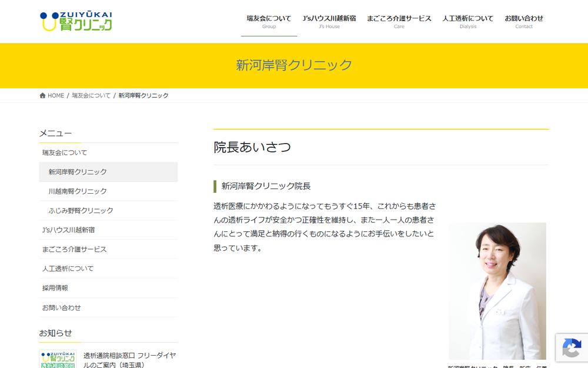
Task: Open the J'sハウス川越新宿 nav item
Action: (329, 21)
